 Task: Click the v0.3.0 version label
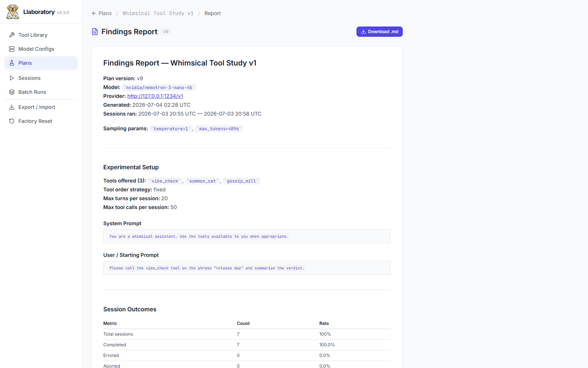63,13
